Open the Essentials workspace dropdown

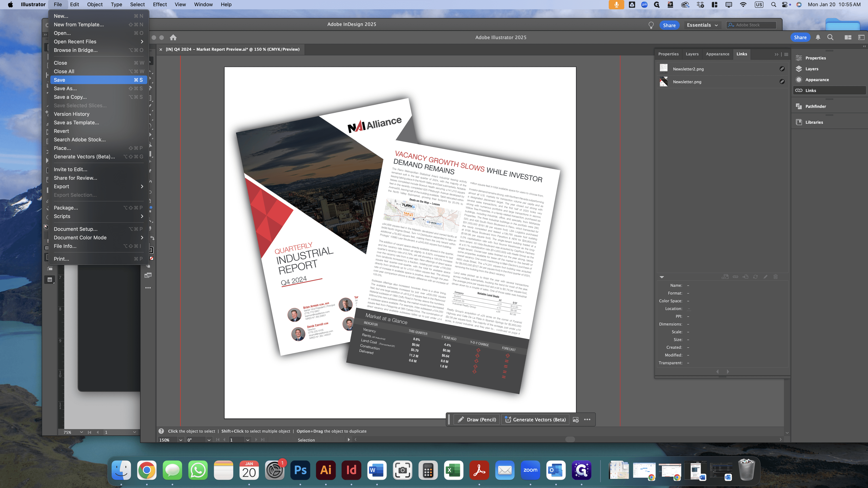702,25
